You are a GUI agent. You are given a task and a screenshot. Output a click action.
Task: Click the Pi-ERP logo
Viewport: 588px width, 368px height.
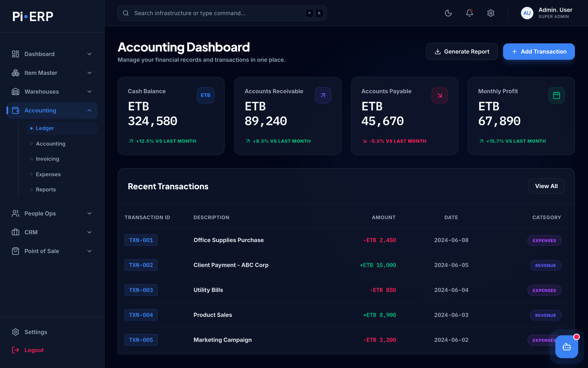[33, 16]
